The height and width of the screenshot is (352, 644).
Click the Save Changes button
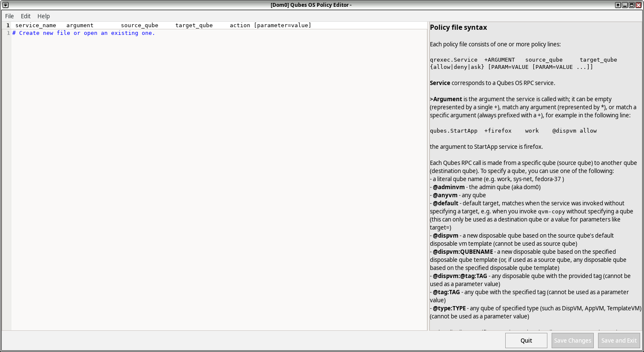click(x=572, y=340)
